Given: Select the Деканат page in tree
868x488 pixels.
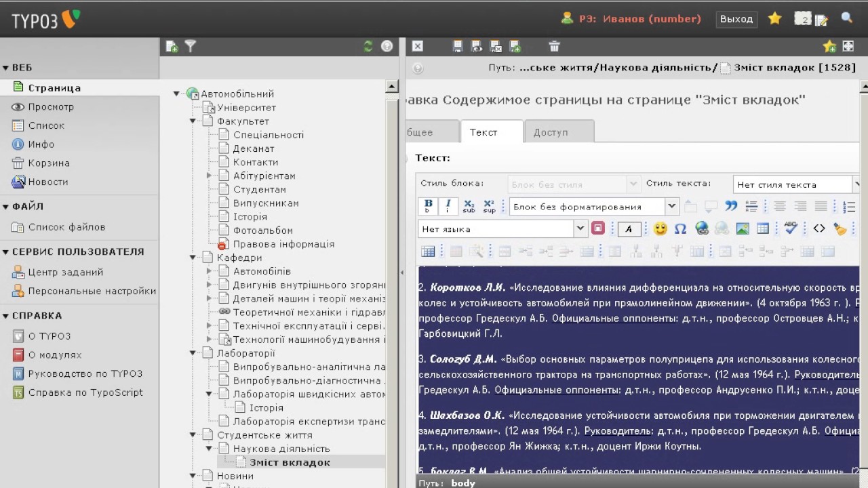Looking at the screenshot, I should (254, 148).
